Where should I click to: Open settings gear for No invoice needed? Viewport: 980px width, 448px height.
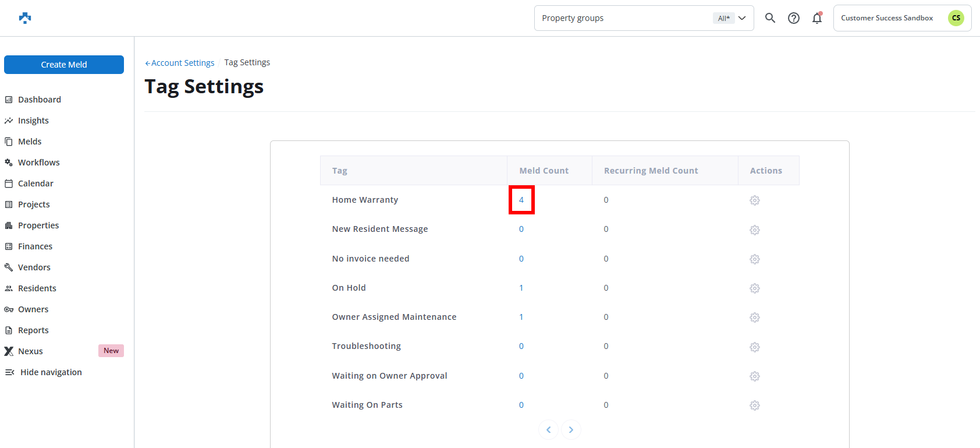point(754,259)
